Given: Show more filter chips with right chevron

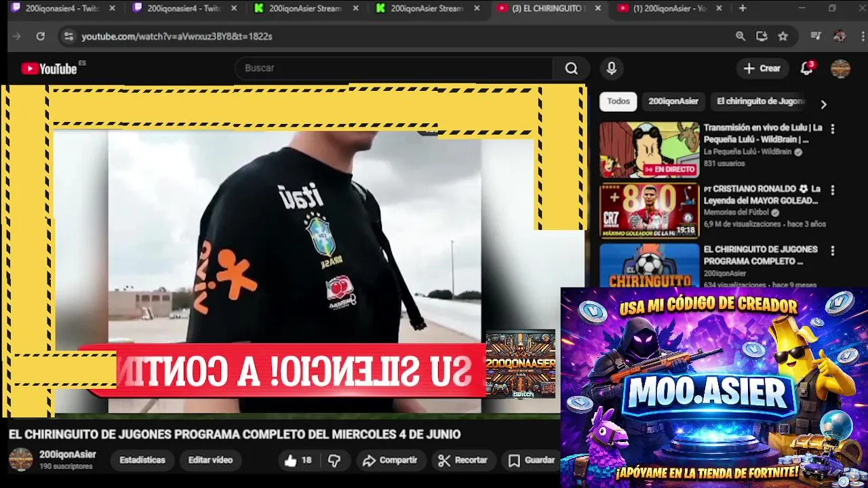Looking at the screenshot, I should 823,104.
